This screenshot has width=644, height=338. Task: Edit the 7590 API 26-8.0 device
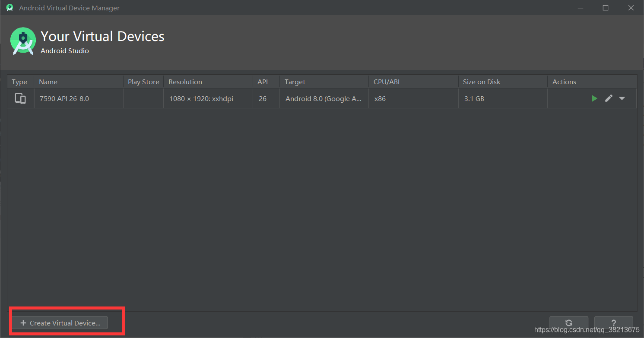pyautogui.click(x=609, y=98)
